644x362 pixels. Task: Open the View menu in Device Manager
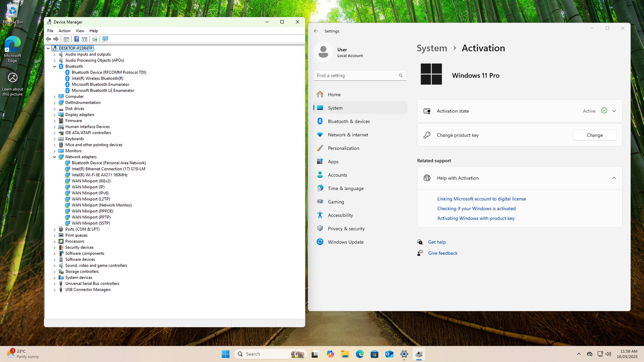80,31
